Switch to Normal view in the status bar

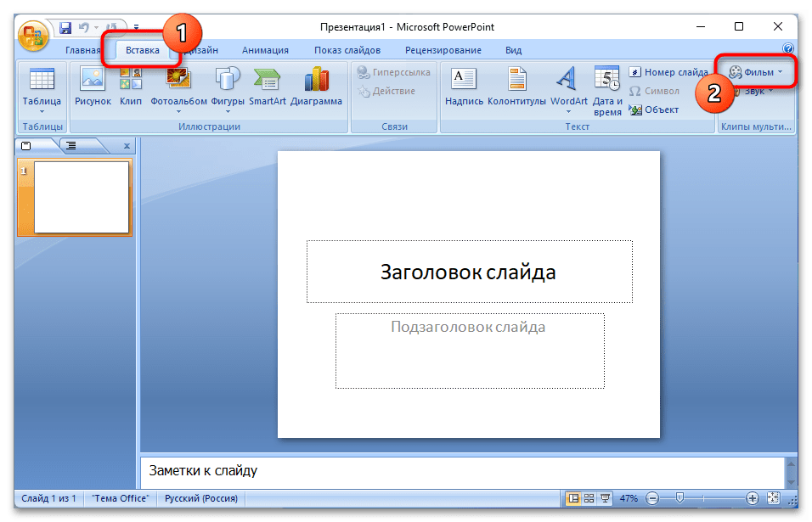(573, 498)
